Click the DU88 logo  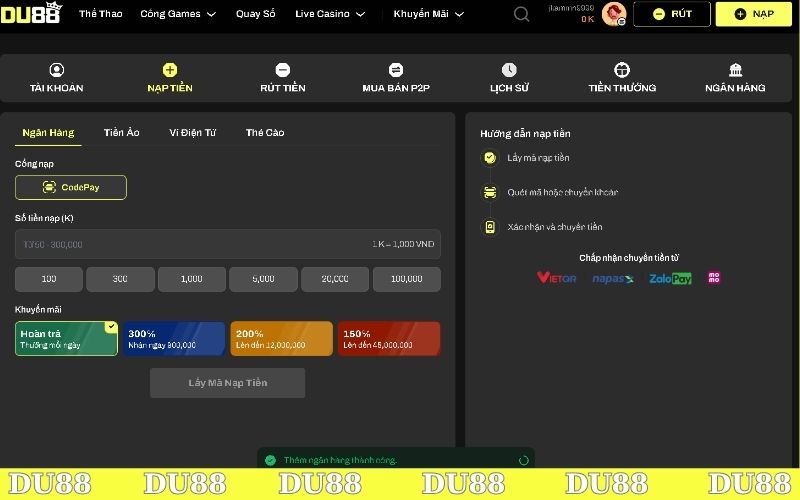click(31, 13)
